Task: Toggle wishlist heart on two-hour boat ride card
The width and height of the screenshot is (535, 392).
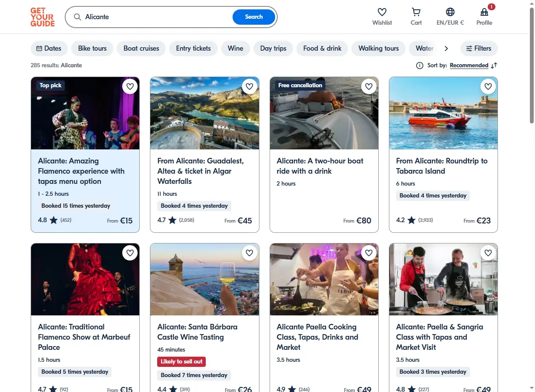Action: point(369,86)
